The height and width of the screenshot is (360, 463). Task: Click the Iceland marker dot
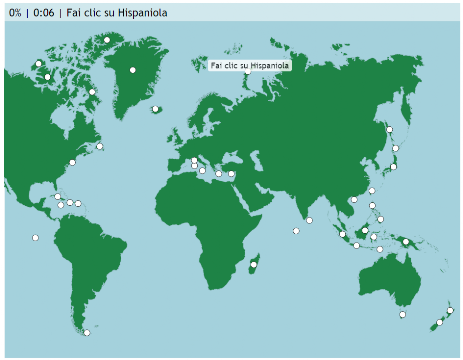(155, 109)
